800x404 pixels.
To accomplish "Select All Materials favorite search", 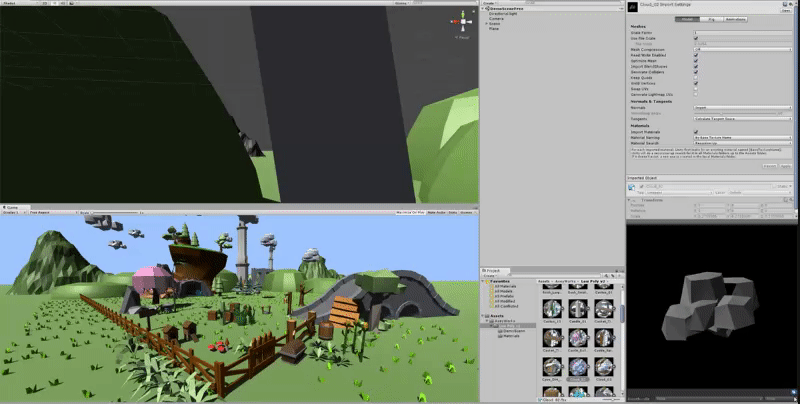I will point(504,286).
